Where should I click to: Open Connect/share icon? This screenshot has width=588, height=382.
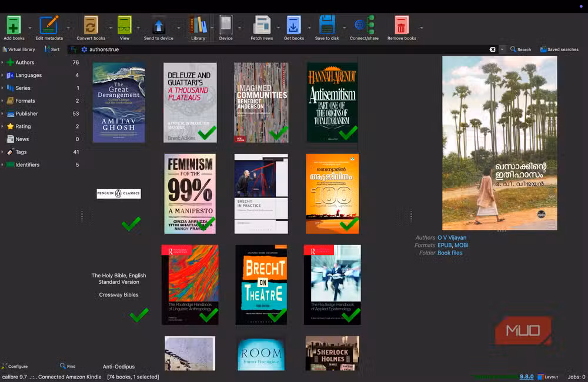(x=364, y=25)
